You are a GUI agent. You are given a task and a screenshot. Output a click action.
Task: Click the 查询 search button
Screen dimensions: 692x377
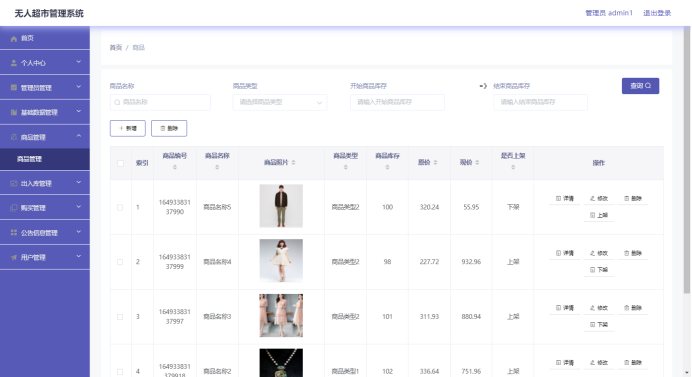pos(640,86)
